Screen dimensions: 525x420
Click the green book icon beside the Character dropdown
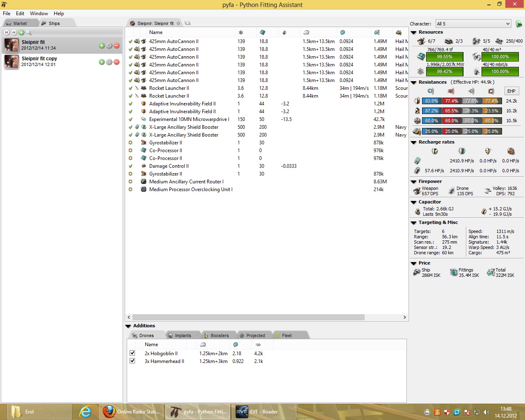click(x=519, y=24)
